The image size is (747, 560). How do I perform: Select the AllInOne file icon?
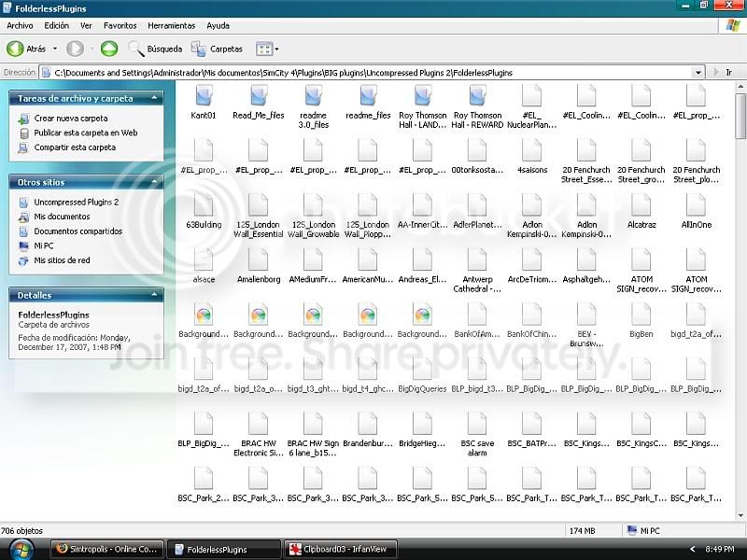[696, 205]
